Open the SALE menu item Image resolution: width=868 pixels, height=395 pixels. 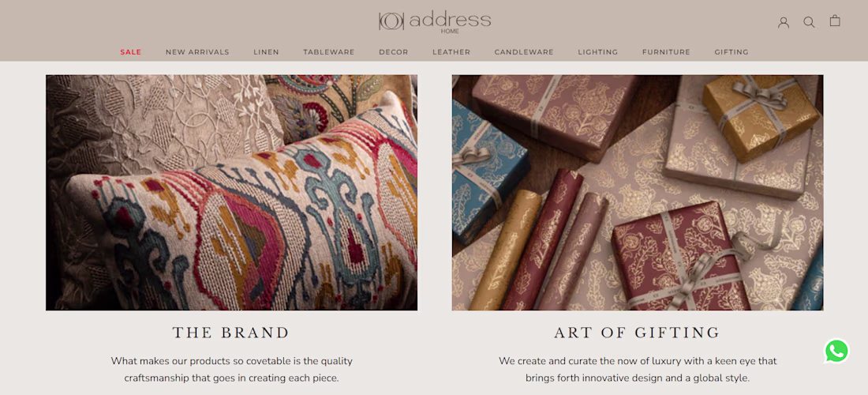131,52
